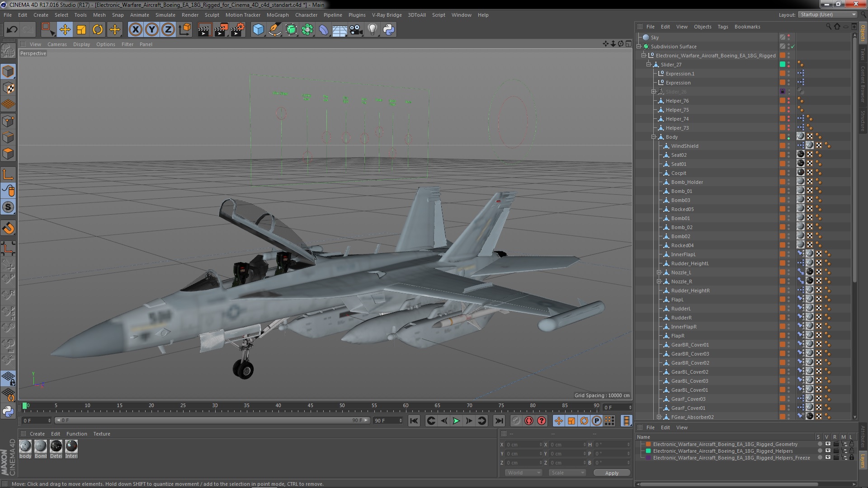Click the Undo arrow icon
The height and width of the screenshot is (488, 868).
pos(12,30)
